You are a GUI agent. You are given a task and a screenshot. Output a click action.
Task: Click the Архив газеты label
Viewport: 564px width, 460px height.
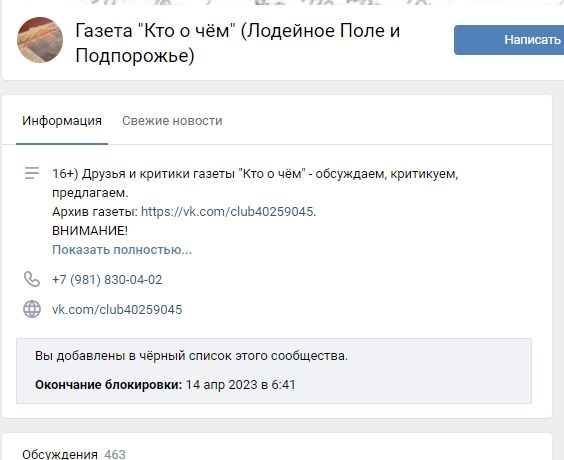95,211
